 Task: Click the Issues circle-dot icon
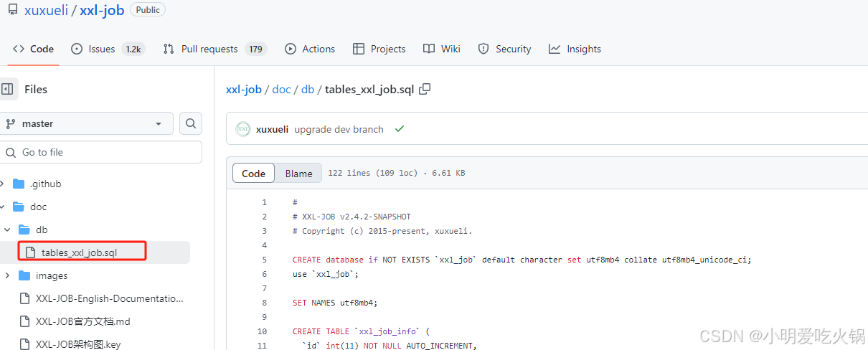pyautogui.click(x=77, y=49)
